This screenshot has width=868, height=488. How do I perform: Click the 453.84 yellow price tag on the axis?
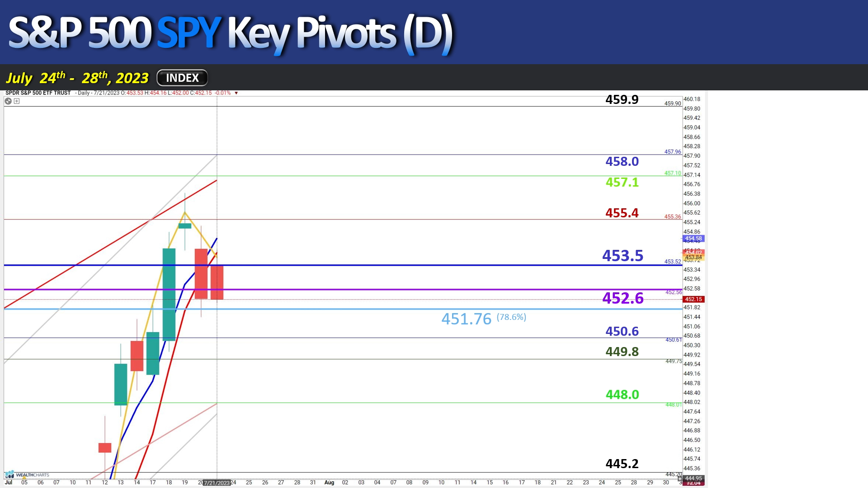[693, 258]
